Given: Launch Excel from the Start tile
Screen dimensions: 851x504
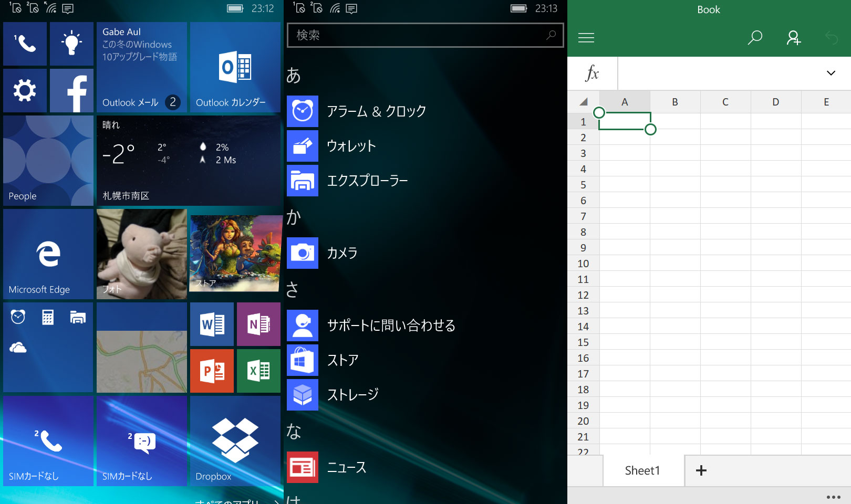Looking at the screenshot, I should tap(258, 371).
